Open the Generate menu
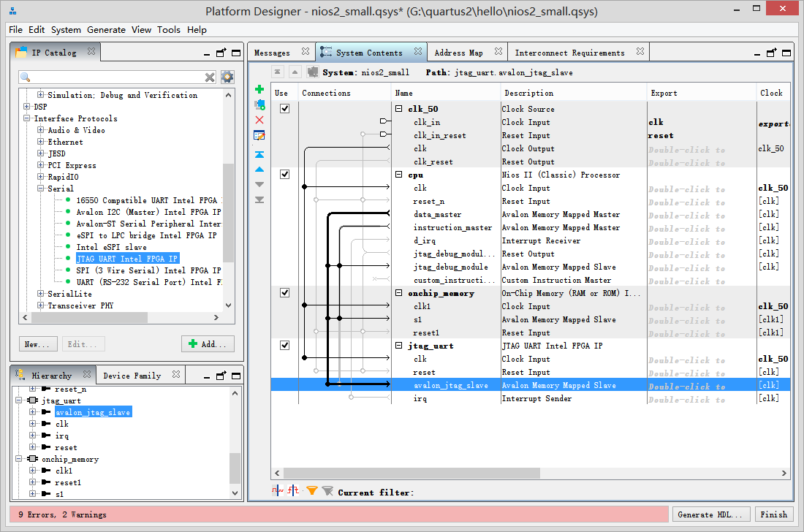Viewport: 804px width, 532px height. [x=106, y=30]
